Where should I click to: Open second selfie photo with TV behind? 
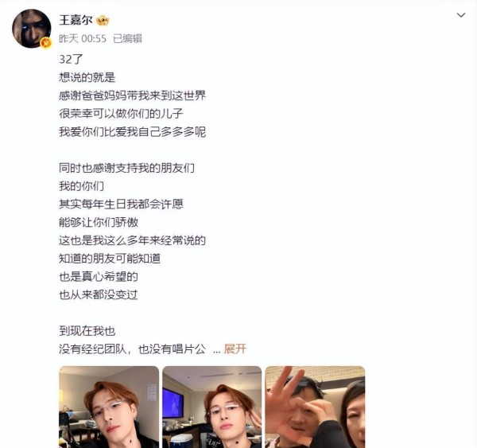coord(211,407)
